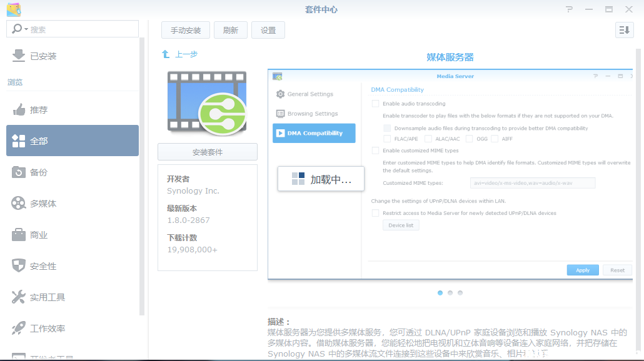Click the four-squares icon beside 全部
Viewport: 644px width, 361px height.
click(19, 141)
